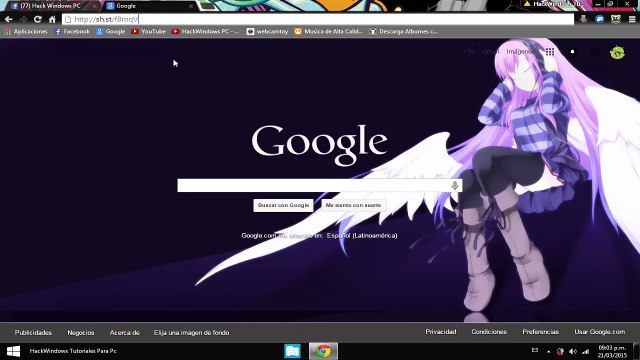Open the Aplicaciones bookmarks shortcut
The image size is (640, 360).
[26, 31]
